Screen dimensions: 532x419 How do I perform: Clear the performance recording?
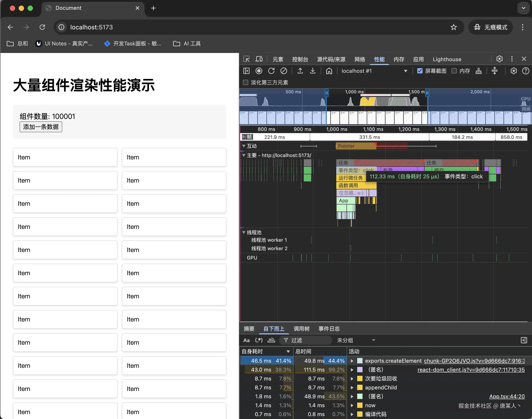click(284, 71)
